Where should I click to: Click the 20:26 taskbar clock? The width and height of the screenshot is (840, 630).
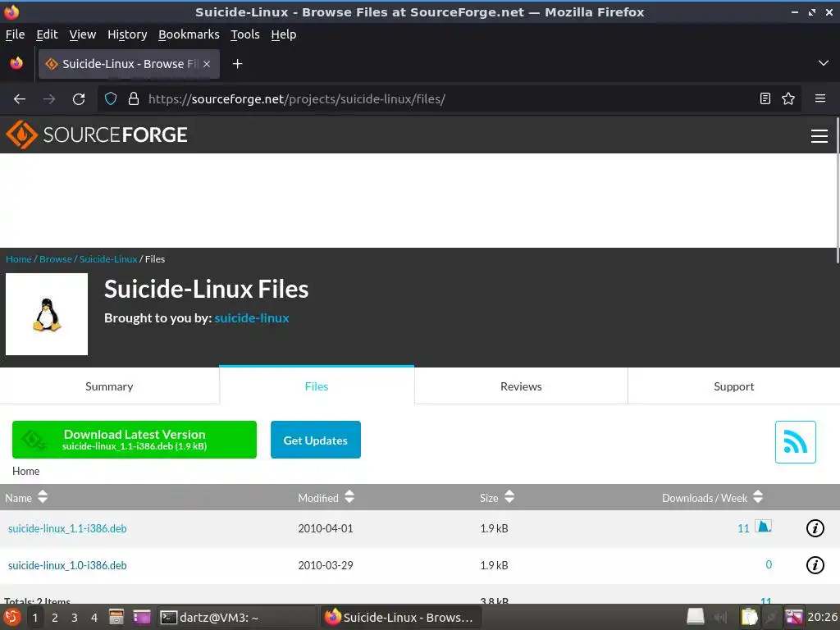tap(822, 617)
